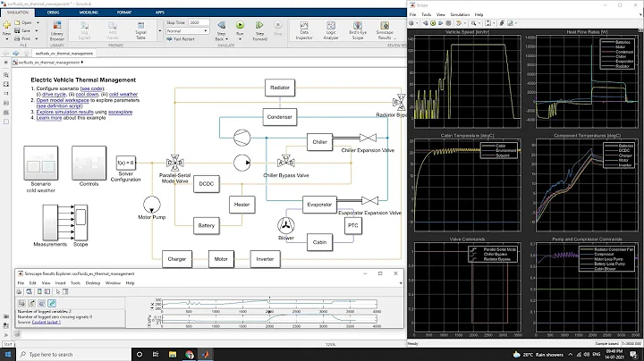Select the Blower fan block icon
644x361 pixels.
point(286,225)
